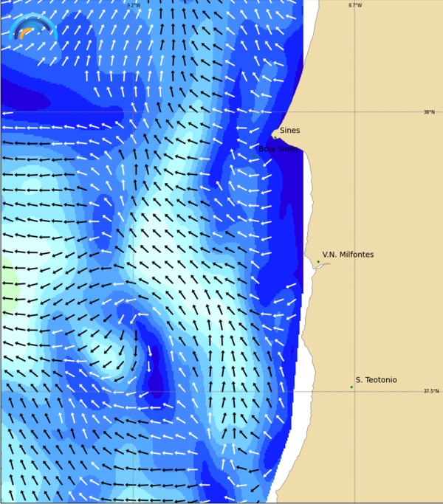The height and width of the screenshot is (504, 443).
Task: Click the green S. Teotonio location marker
Action: 351,387
